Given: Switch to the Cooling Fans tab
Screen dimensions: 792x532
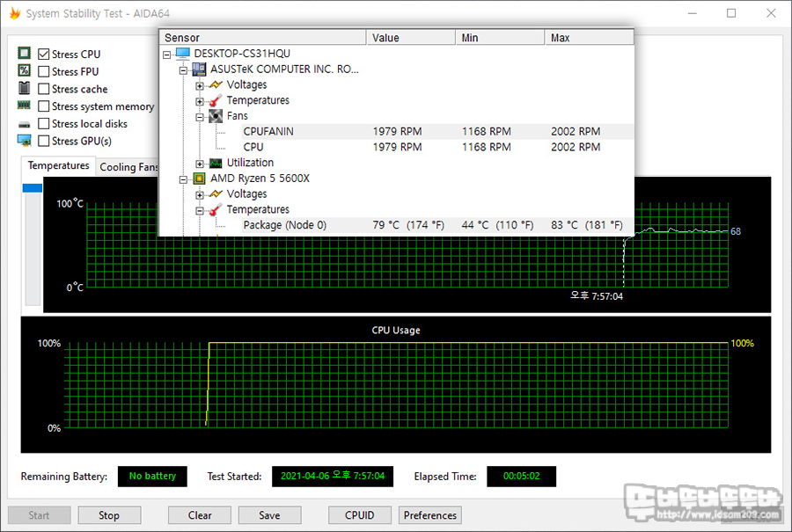Looking at the screenshot, I should point(128,167).
